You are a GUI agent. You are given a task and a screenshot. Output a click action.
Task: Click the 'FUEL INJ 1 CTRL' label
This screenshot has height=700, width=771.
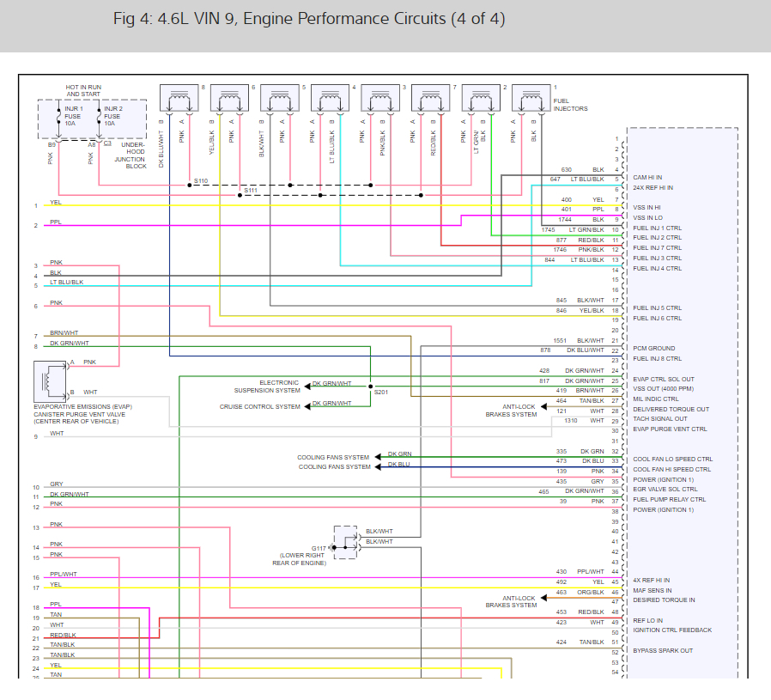(657, 228)
